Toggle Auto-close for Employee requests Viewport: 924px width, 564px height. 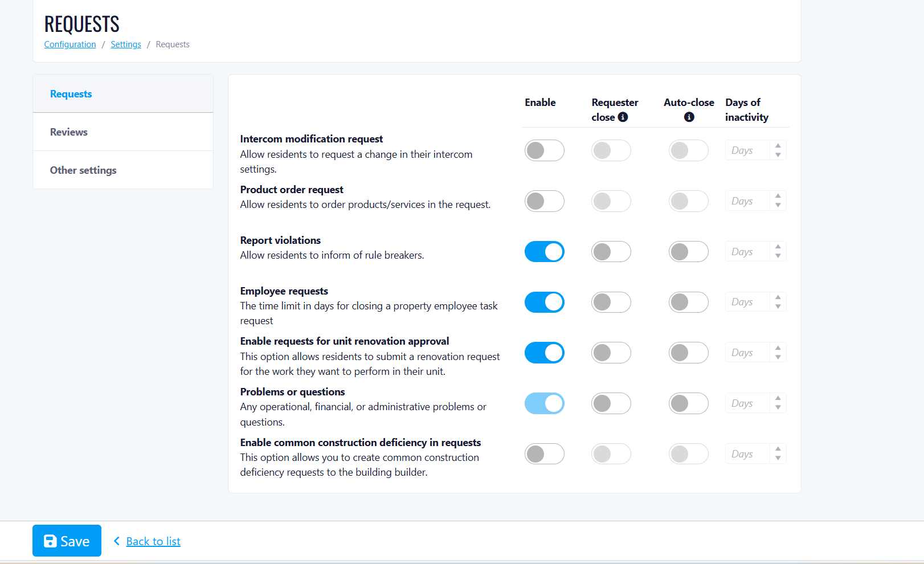(688, 302)
